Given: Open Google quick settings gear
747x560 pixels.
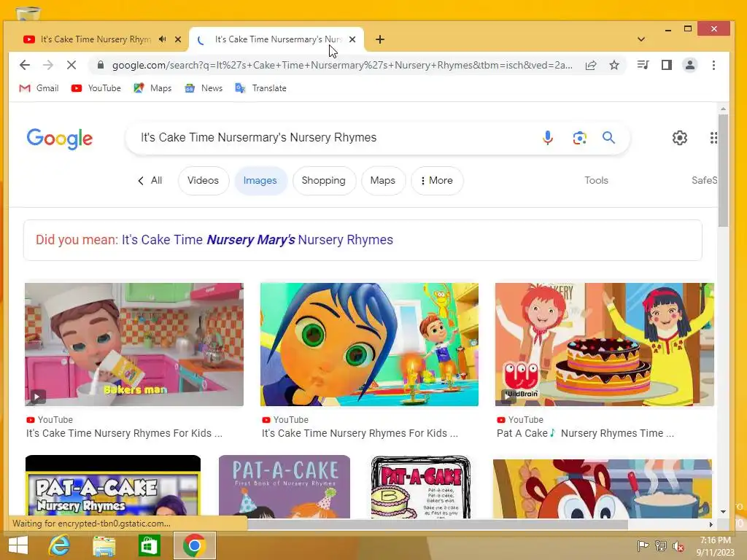Looking at the screenshot, I should 679,138.
